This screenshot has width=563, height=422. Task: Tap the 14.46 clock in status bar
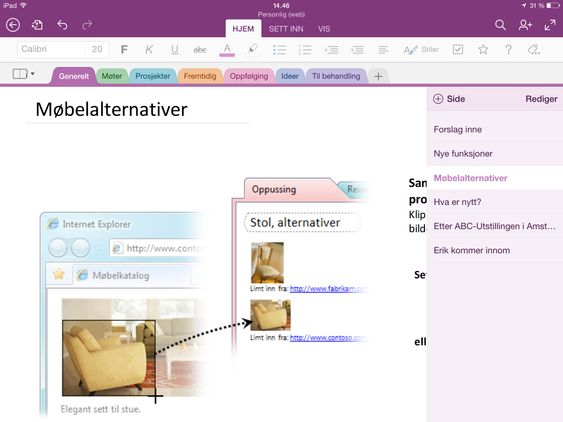(281, 5)
